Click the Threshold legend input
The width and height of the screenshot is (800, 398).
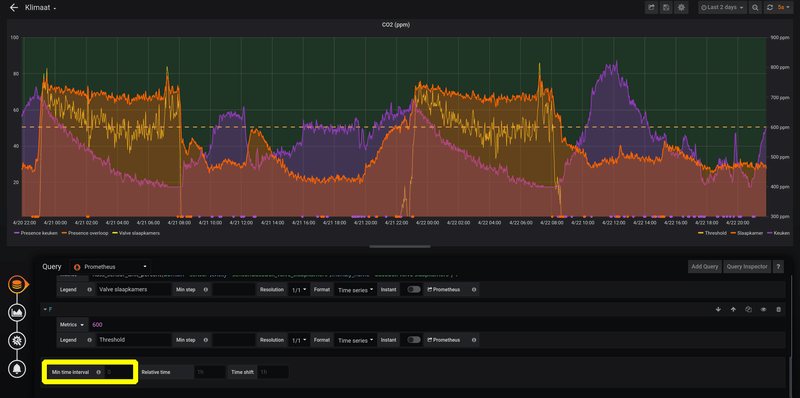134,340
